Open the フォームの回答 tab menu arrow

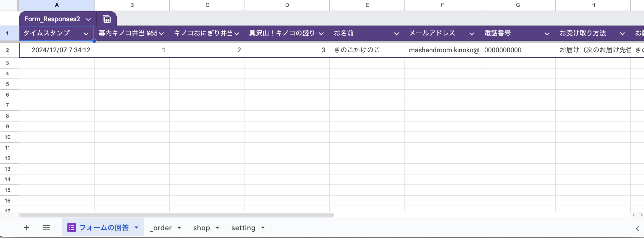136,228
